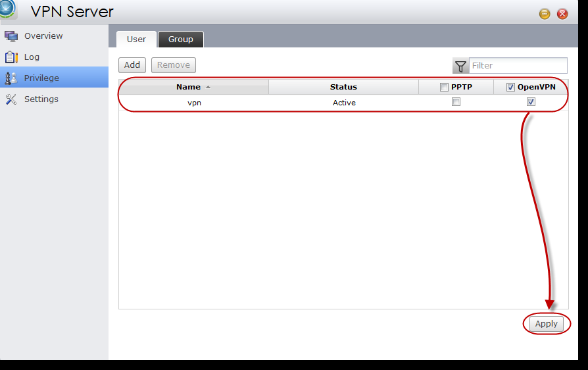Screen dimensions: 588x370
Task: Enable PPTP for user vpn
Action: tap(456, 101)
